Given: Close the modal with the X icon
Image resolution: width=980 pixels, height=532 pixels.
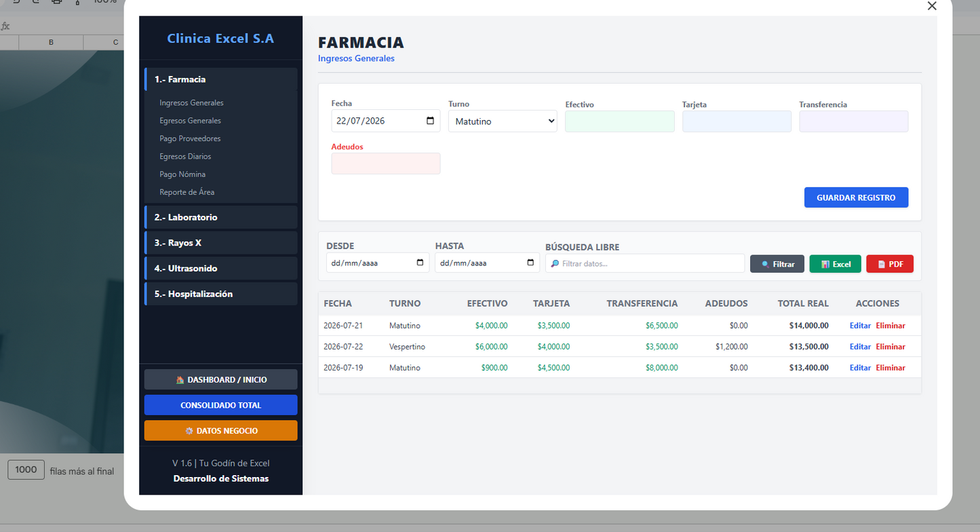Looking at the screenshot, I should click(932, 6).
